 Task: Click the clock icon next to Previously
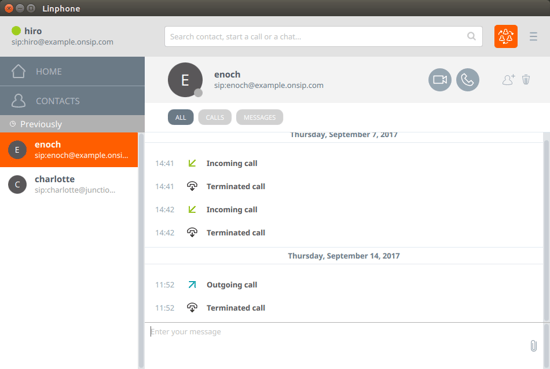(13, 124)
